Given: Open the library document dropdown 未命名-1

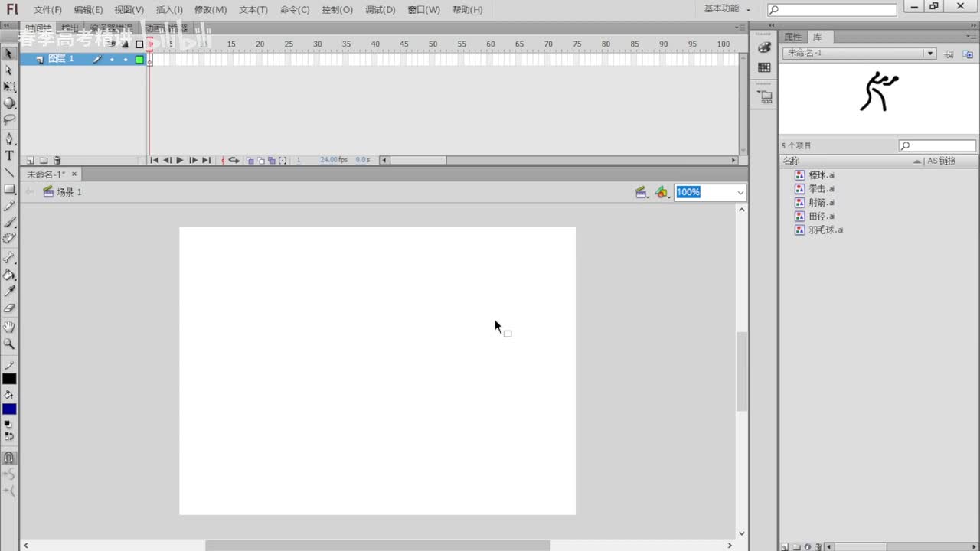Looking at the screenshot, I should coord(858,54).
